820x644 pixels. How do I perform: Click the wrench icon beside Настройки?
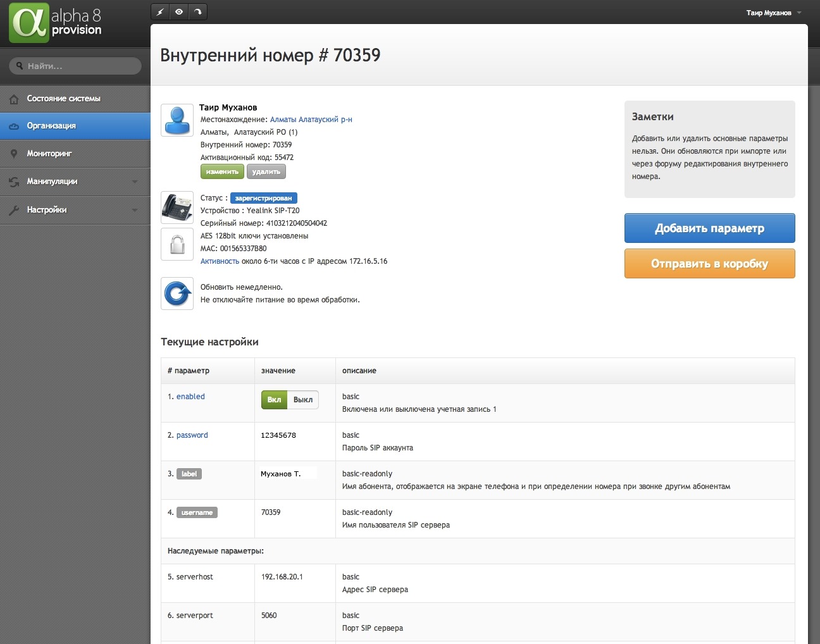[14, 210]
